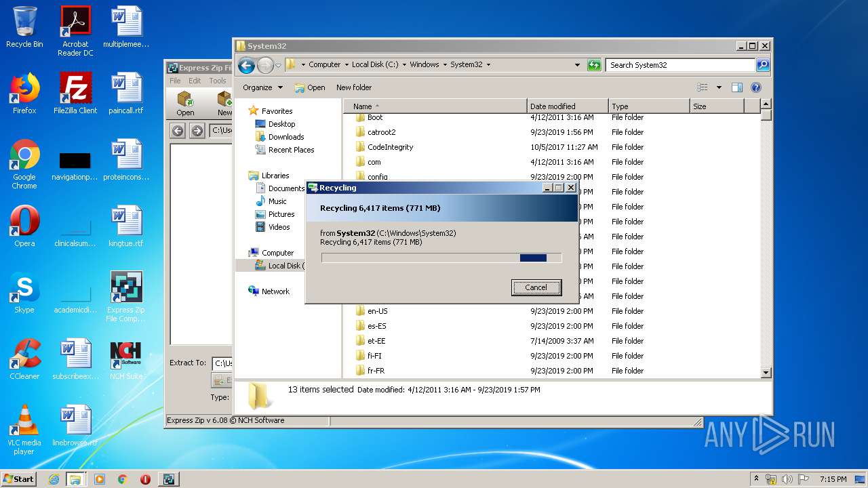Click the Open icon in Express Zip toolbar

185,104
